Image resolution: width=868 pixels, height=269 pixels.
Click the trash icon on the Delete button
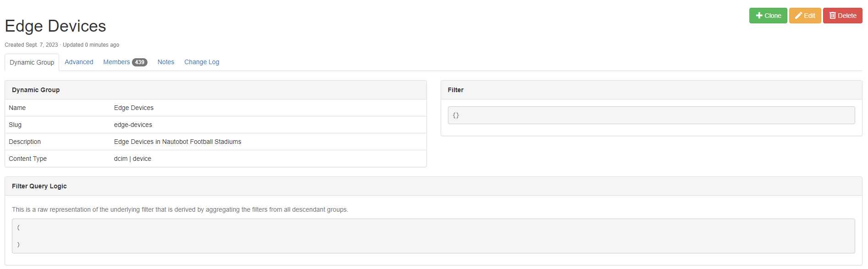click(x=832, y=16)
